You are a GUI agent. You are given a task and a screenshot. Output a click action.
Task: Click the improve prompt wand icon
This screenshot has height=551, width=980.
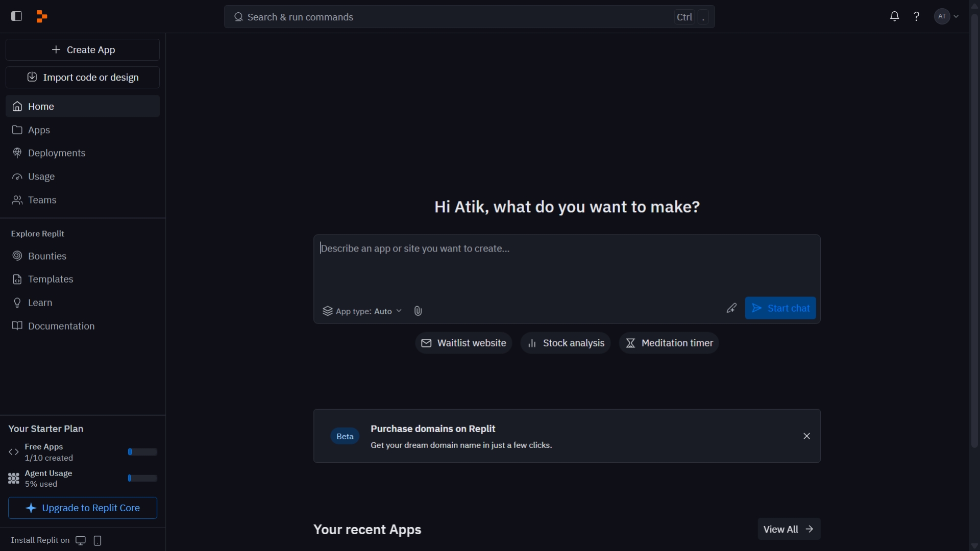pyautogui.click(x=731, y=308)
